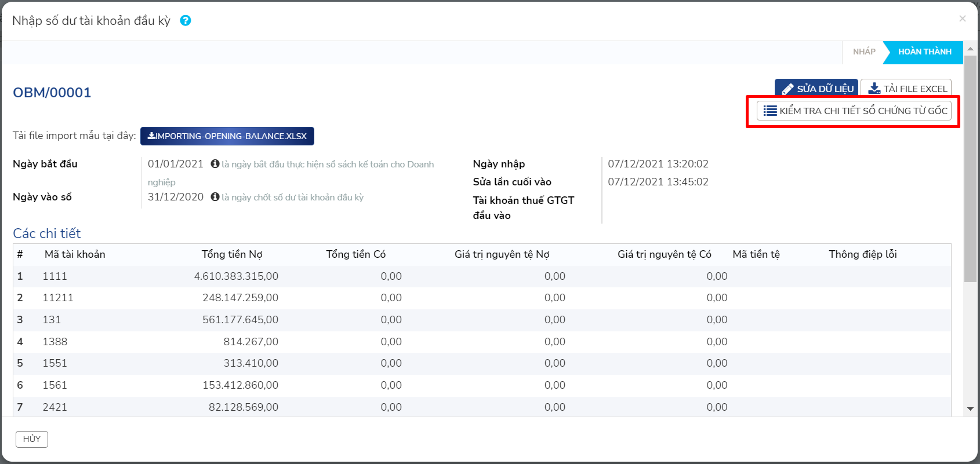Open KIỂM TRA CHI TIẾT SỔ CHỨNG TỪ GỐC

pos(854,111)
